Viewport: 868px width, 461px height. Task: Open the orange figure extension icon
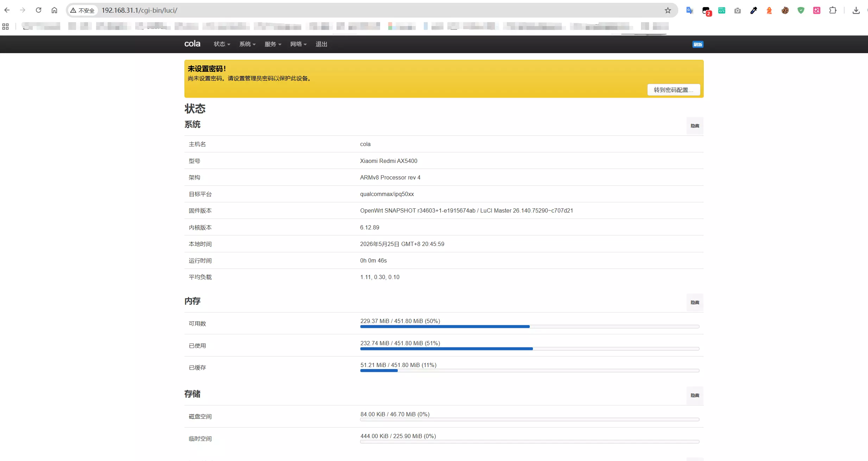coord(769,11)
